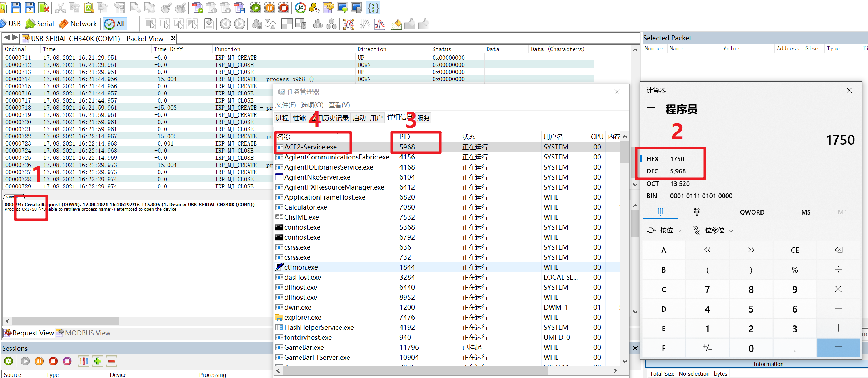Switch to the 进程 tab in Task Manager
This screenshot has height=378, width=868.
(x=282, y=118)
